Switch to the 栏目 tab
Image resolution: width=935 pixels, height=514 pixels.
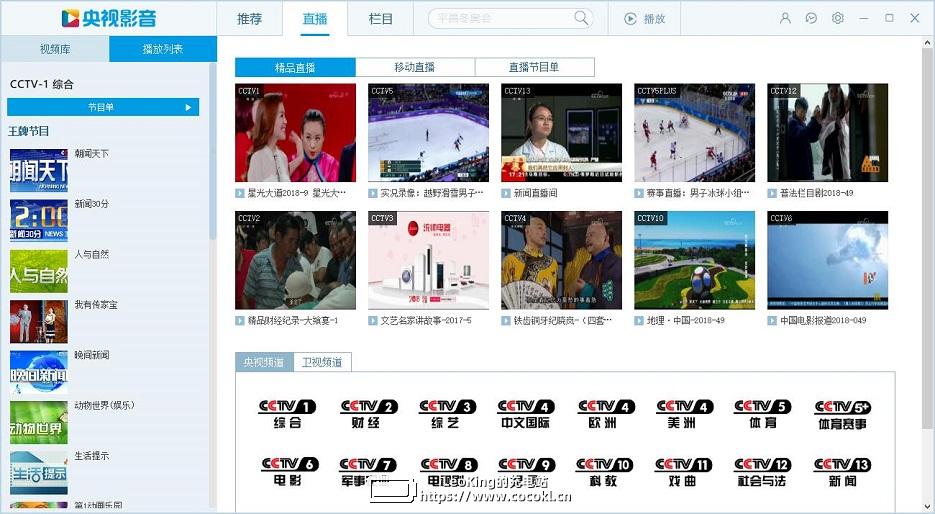coord(380,18)
